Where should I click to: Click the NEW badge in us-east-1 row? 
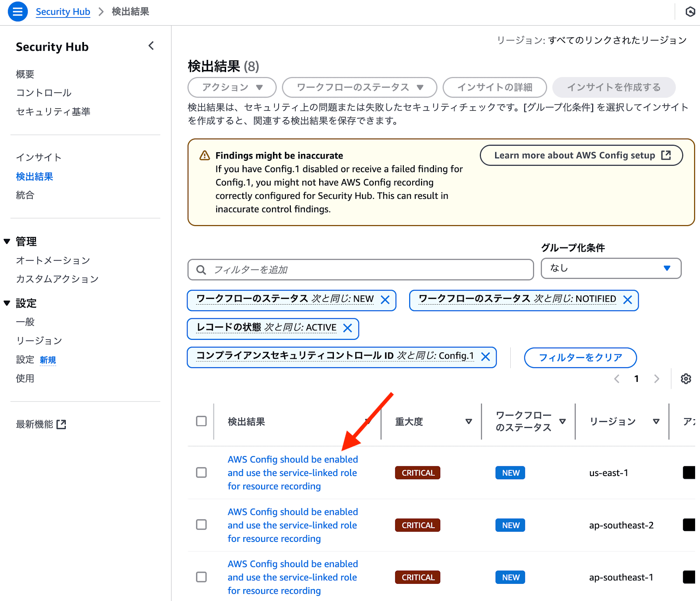click(510, 473)
